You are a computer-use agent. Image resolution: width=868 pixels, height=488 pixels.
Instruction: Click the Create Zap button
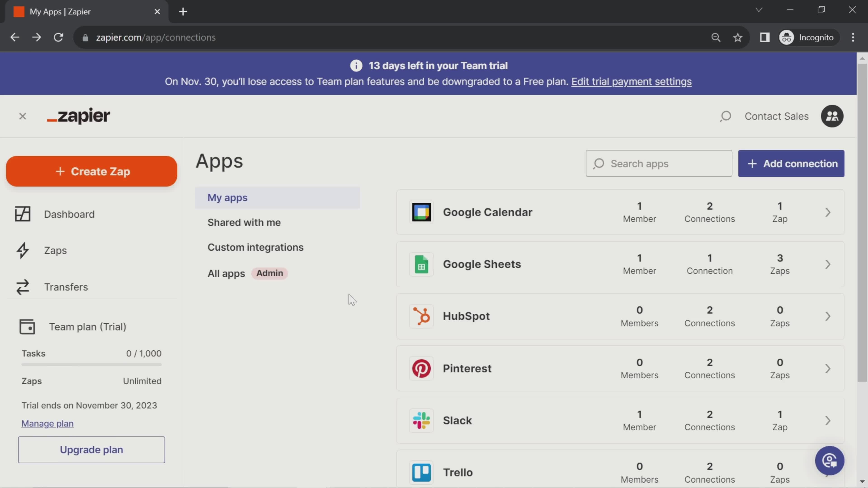pyautogui.click(x=92, y=172)
